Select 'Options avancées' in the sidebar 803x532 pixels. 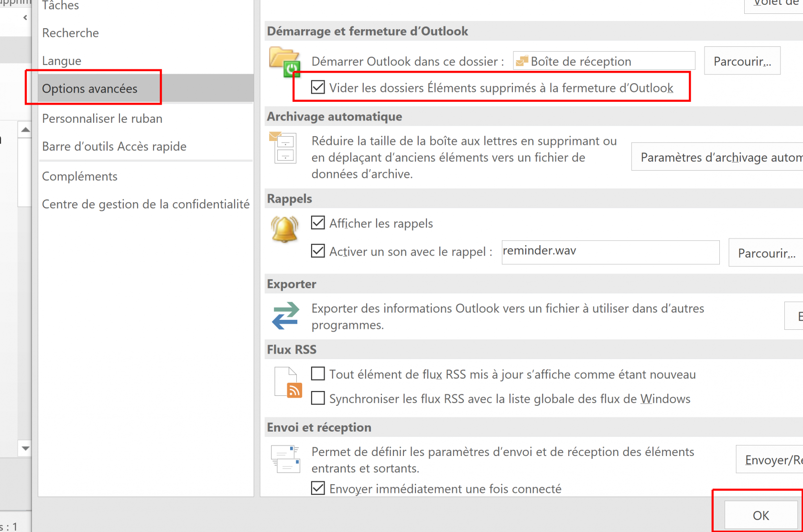tap(90, 88)
